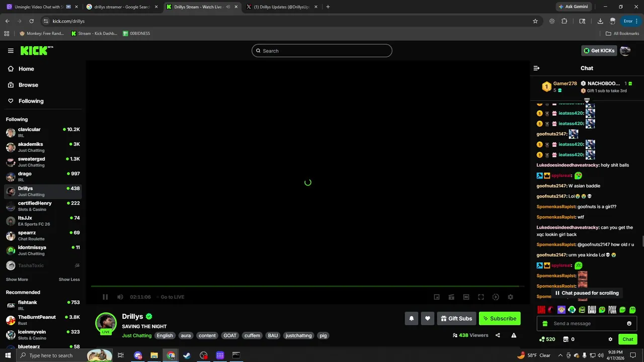
Task: Reload the kick.com page
Action: (31, 21)
